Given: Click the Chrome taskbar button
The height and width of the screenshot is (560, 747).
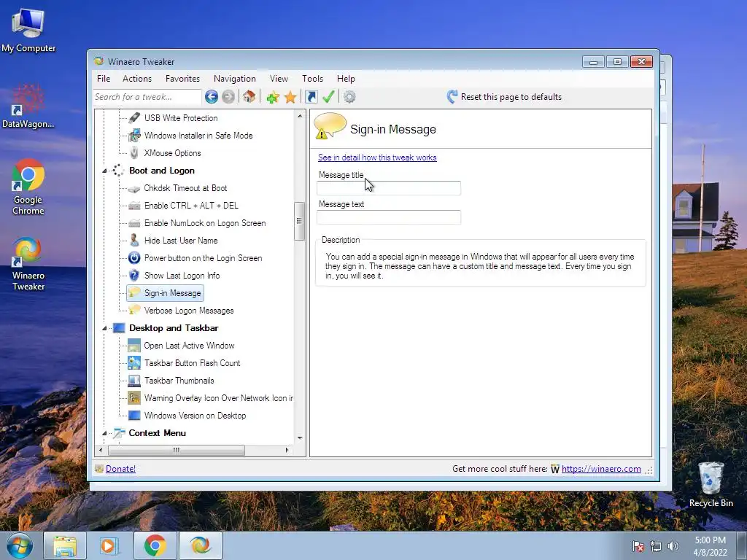Looking at the screenshot, I should click(155, 545).
